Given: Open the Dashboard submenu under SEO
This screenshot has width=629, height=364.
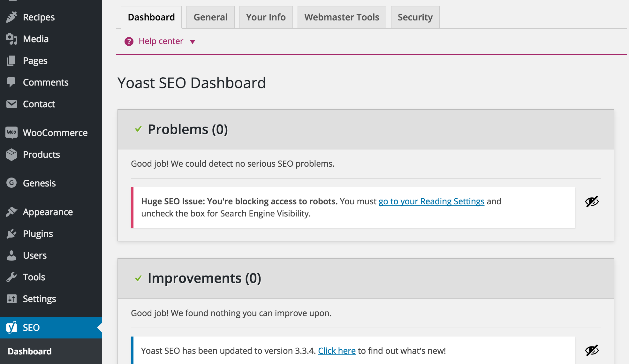Looking at the screenshot, I should click(x=30, y=351).
